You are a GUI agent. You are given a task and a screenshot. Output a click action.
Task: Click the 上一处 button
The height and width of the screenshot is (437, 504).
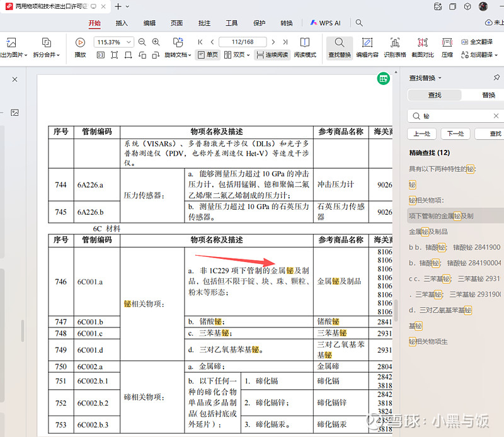coord(422,133)
